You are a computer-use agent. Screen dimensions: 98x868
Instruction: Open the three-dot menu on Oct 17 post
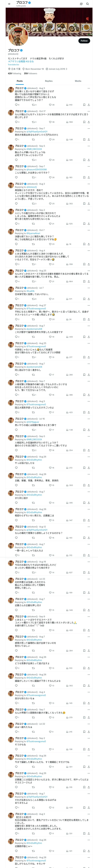click(89, 111)
